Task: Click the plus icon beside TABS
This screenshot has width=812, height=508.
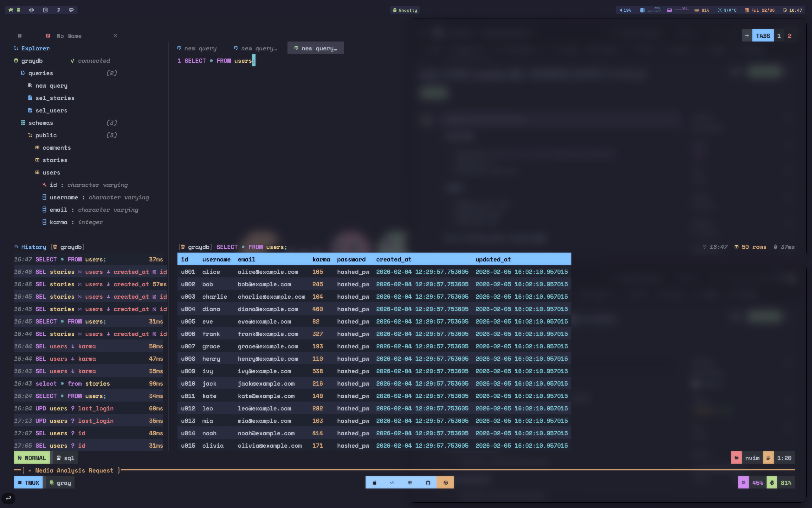Action: point(747,36)
